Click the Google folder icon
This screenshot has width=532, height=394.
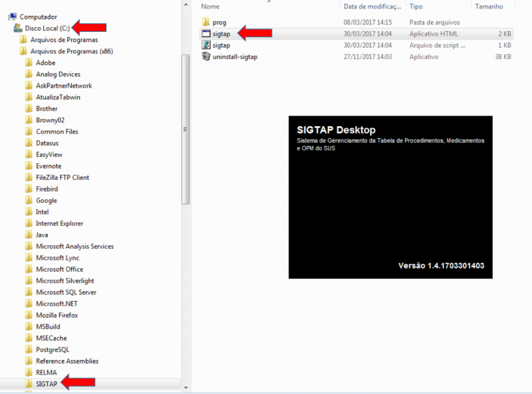coord(29,201)
